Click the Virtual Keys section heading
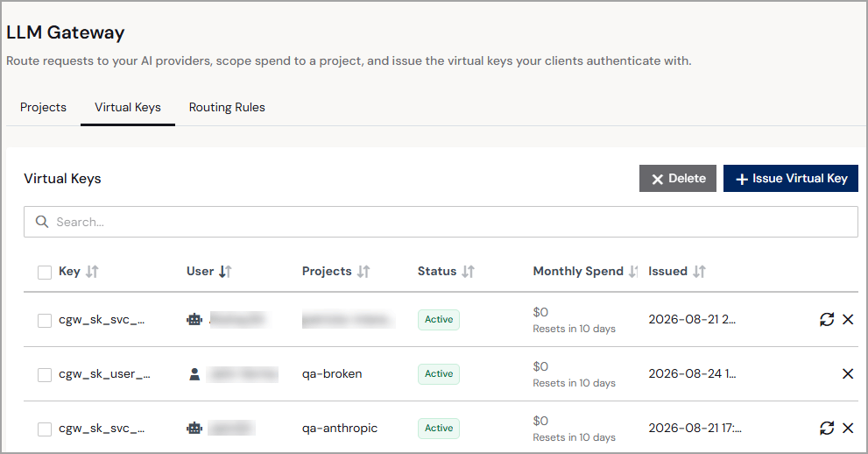The image size is (868, 454). [62, 179]
